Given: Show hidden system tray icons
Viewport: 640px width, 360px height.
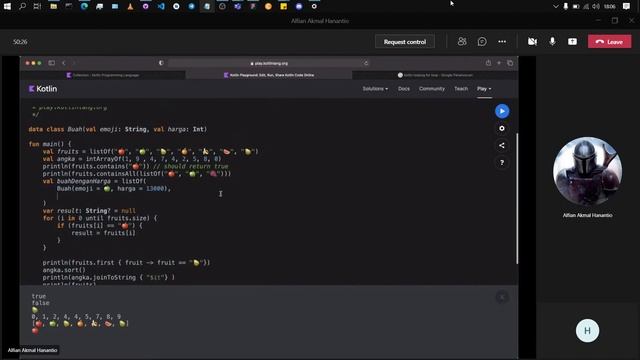Looking at the screenshot, I should click(556, 6).
